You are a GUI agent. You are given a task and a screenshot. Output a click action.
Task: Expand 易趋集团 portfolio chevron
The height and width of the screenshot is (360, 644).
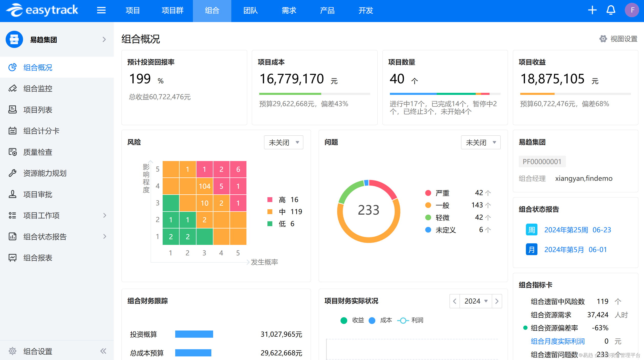[104, 39]
